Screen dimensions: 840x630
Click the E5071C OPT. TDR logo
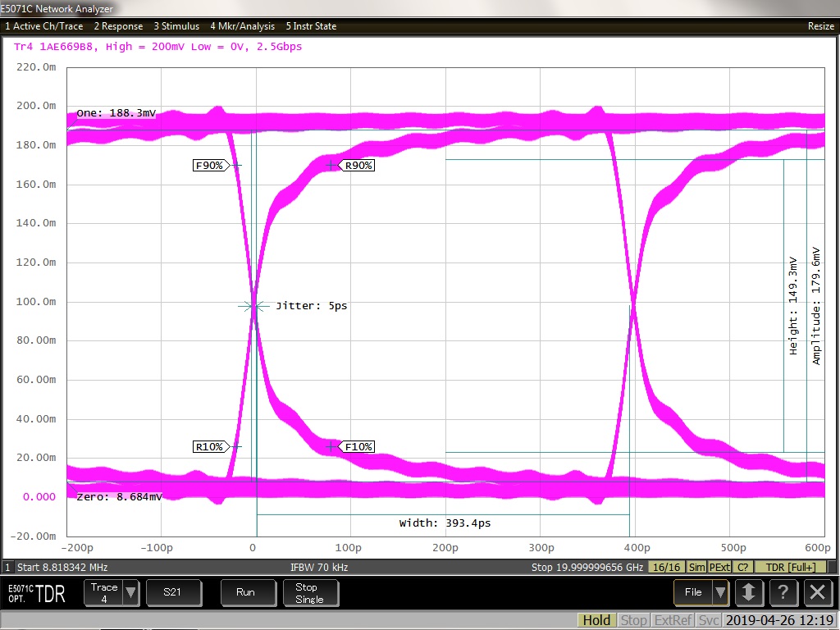[x=37, y=594]
